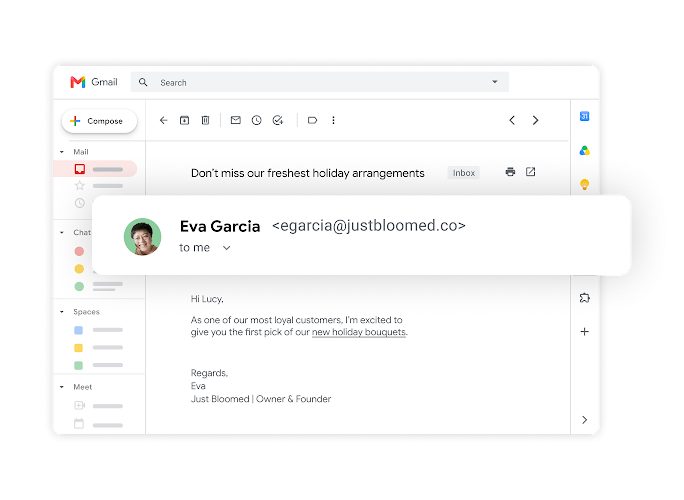684x500 pixels.
Task: Select the Snoozed clock item in sidebar
Action: 80,203
